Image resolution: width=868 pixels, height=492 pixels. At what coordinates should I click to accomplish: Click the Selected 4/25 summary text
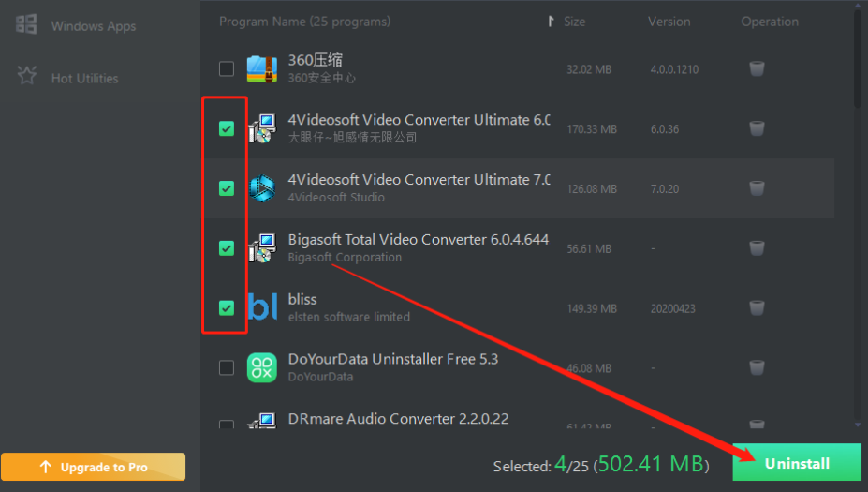601,464
